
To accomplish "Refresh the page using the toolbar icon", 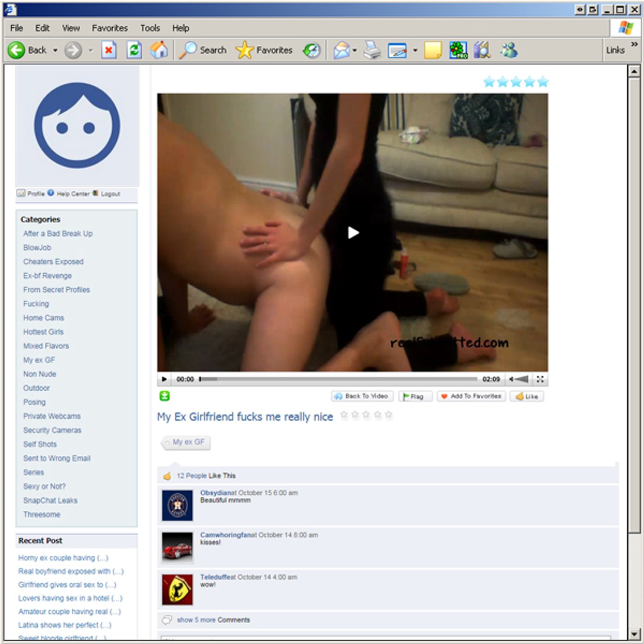I will point(134,50).
